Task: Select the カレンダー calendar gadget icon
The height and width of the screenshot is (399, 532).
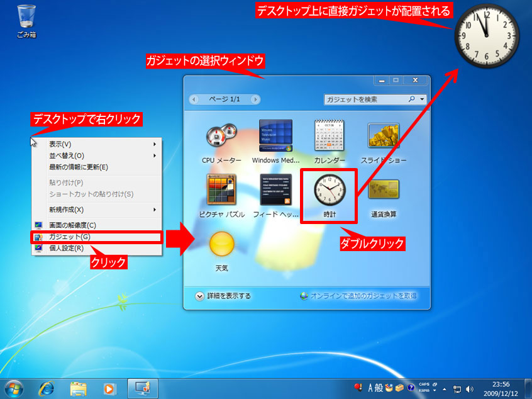Action: point(329,135)
